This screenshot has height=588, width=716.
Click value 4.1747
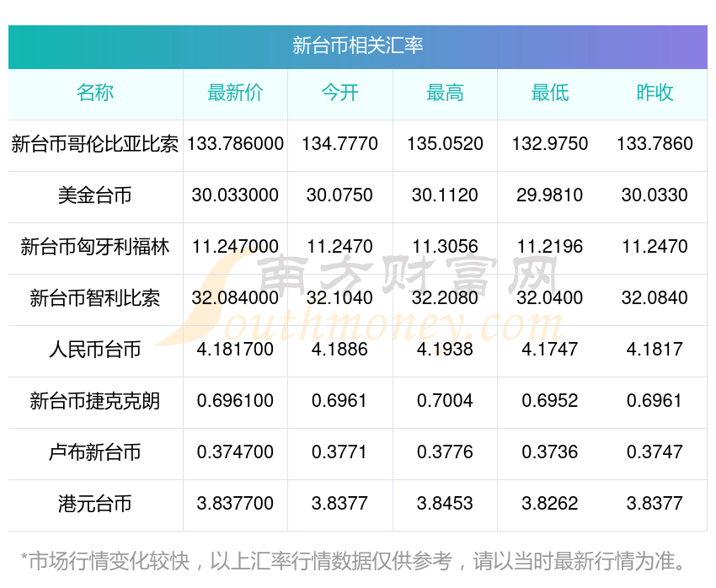point(550,350)
